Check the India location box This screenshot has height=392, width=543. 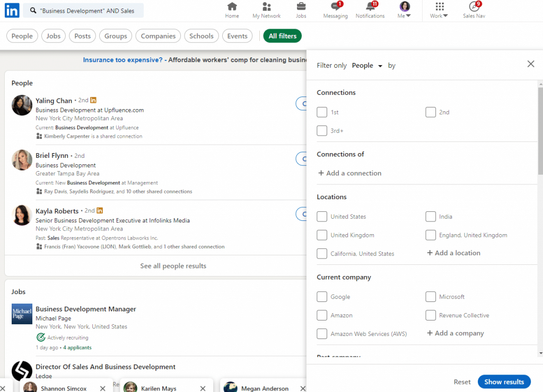pyautogui.click(x=431, y=217)
